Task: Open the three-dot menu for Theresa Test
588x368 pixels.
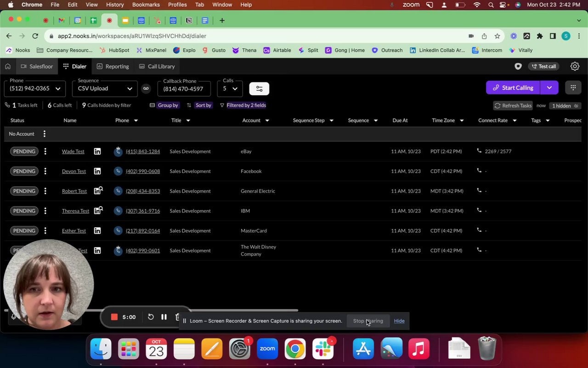Action: tap(45, 211)
